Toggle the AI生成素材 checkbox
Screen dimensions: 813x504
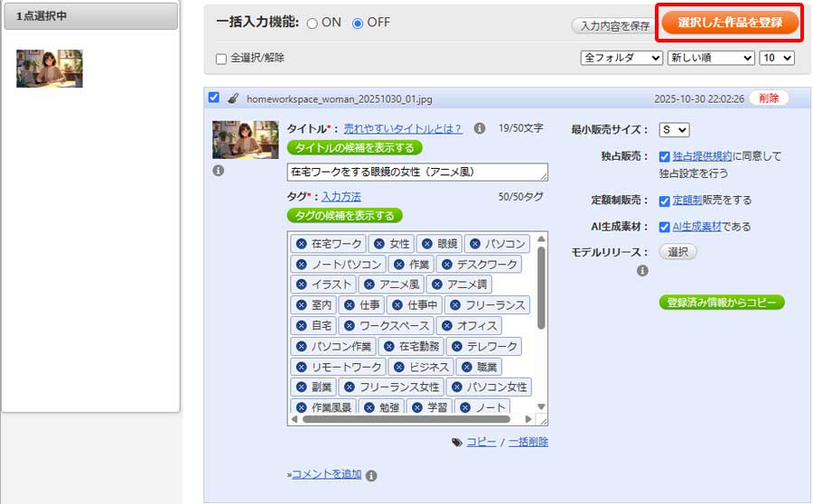664,227
